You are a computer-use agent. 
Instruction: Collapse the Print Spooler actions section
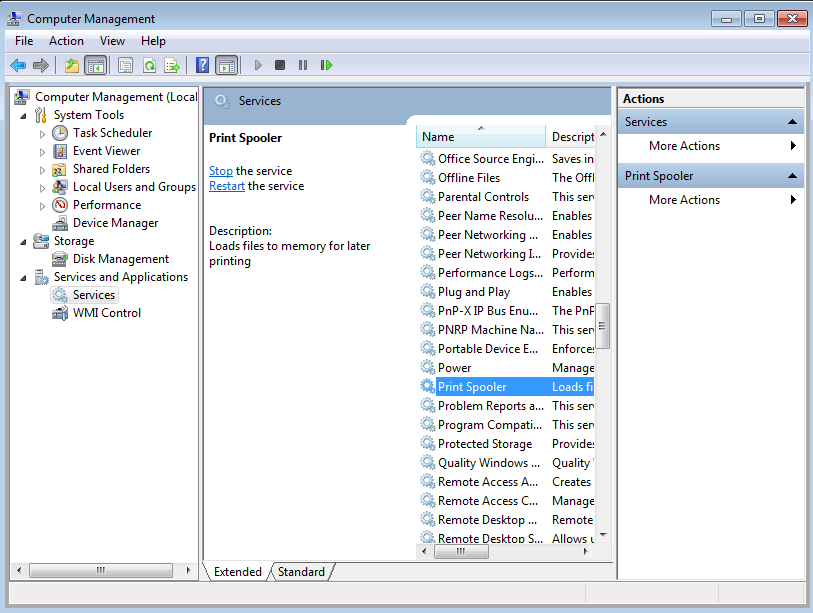pyautogui.click(x=795, y=175)
